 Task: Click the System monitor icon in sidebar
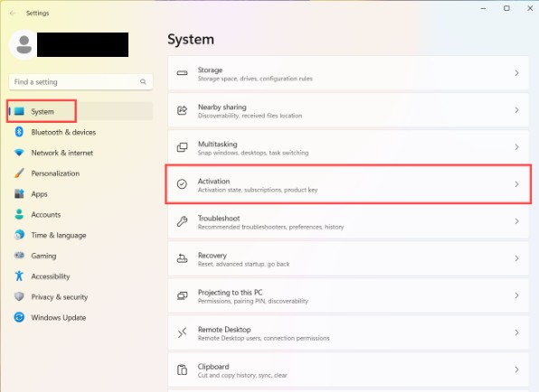pyautogui.click(x=19, y=111)
